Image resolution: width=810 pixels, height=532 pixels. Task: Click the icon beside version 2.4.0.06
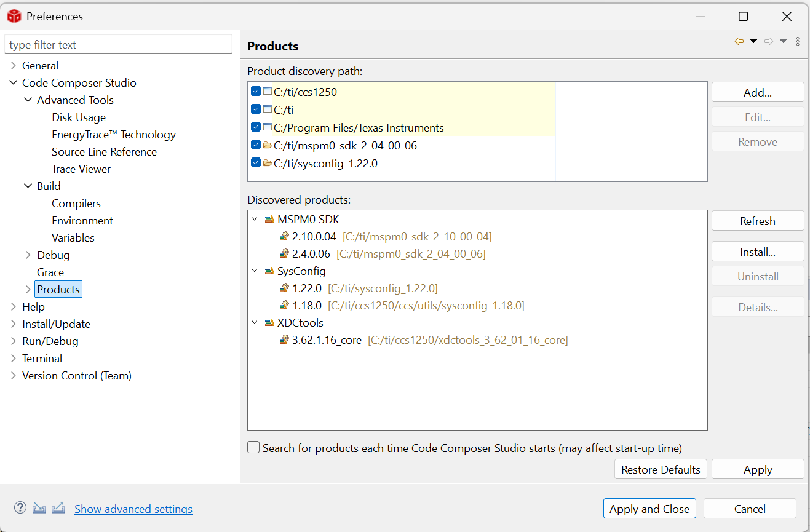coord(284,254)
